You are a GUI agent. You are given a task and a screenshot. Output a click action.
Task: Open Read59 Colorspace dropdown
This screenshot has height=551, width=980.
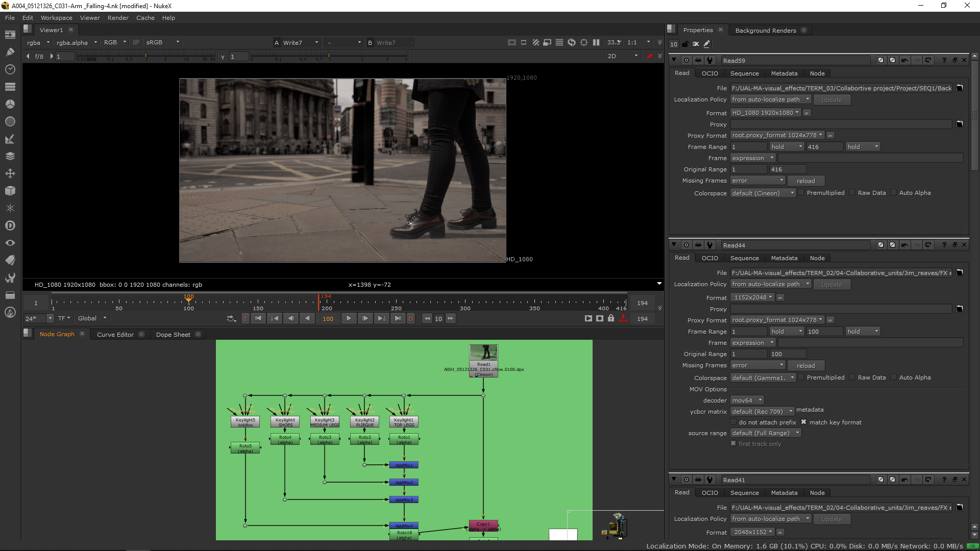point(763,193)
